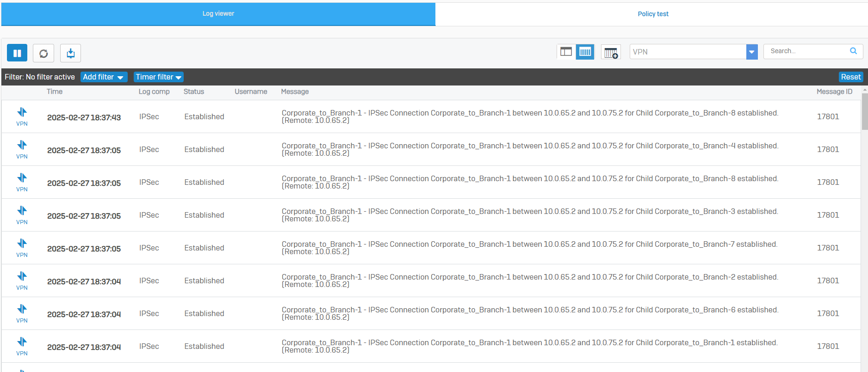Viewport: 868px width, 372px height.
Task: Click Message ID 17801 in 18:37:43 row
Action: click(828, 116)
